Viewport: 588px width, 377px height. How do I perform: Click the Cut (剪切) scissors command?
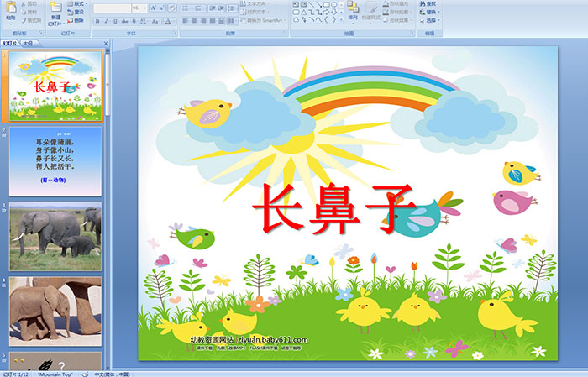coord(29,3)
